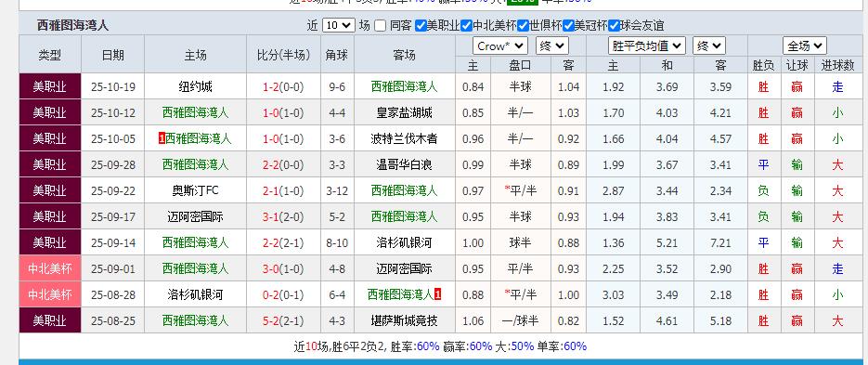Uncheck the 美职业 filter checkbox
The width and height of the screenshot is (868, 365).
tap(421, 25)
